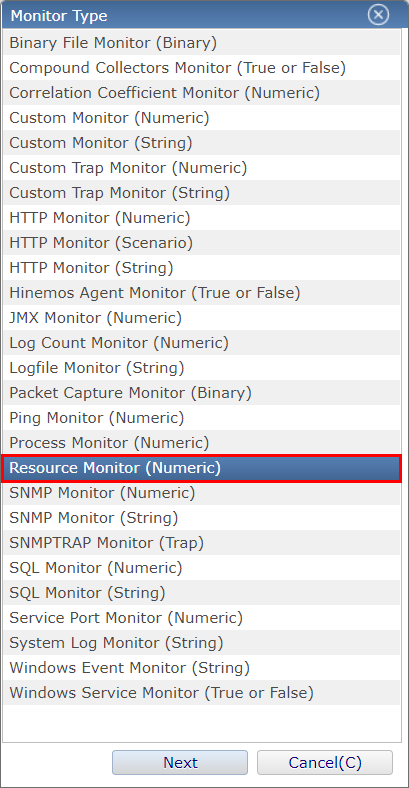
Task: Pick Custom Monitor (String)
Action: coord(201,143)
